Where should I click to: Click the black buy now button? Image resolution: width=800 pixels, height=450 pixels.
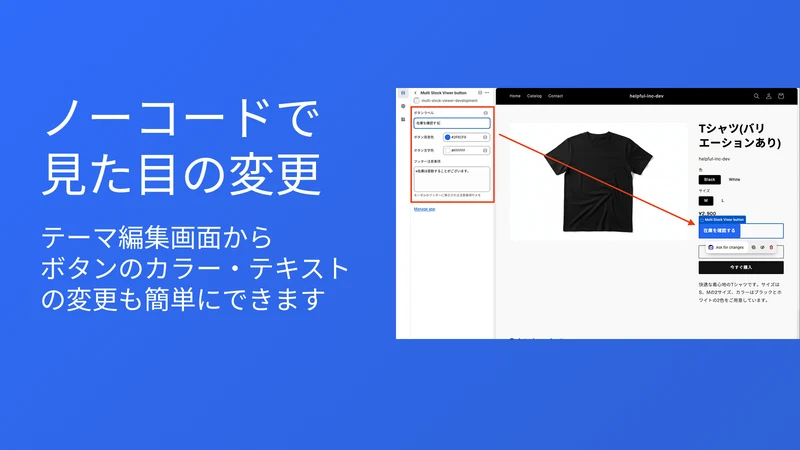pos(741,267)
